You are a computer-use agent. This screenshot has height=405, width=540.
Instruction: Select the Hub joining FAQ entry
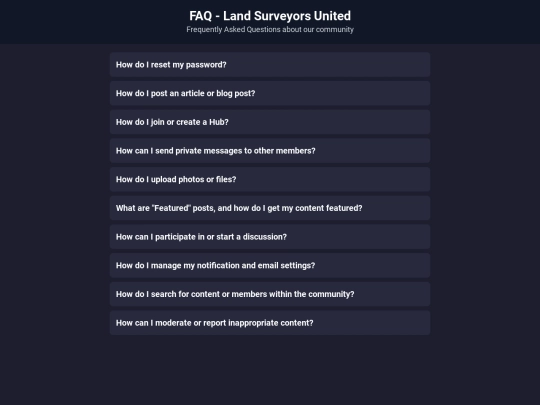coord(270,122)
